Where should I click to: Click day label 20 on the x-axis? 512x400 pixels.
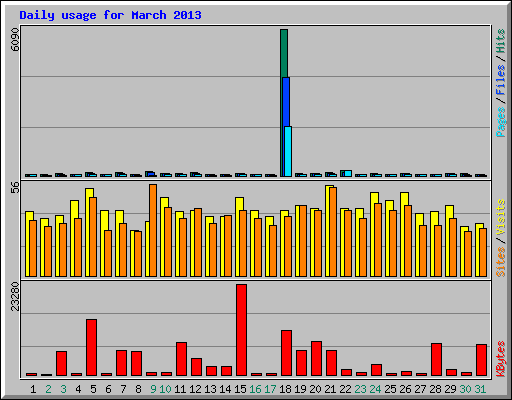(x=315, y=389)
